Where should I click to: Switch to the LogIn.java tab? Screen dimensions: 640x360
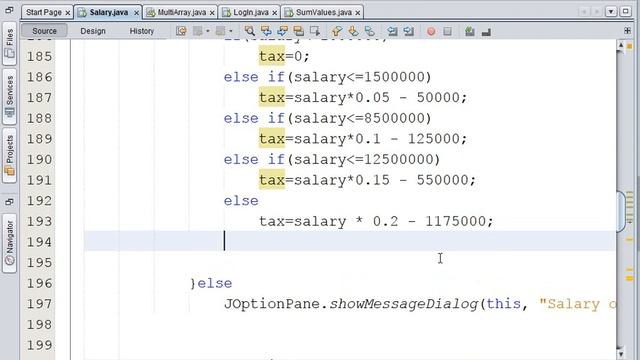(x=250, y=12)
